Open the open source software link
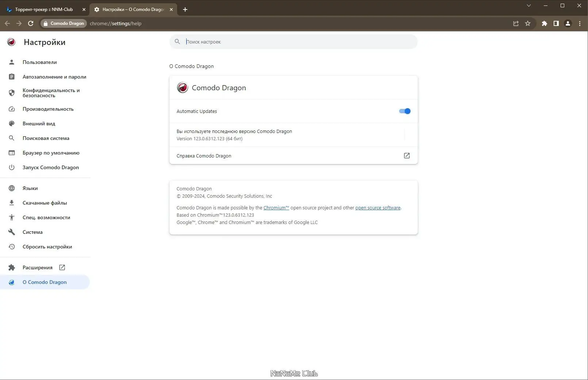This screenshot has width=588, height=380. 378,208
